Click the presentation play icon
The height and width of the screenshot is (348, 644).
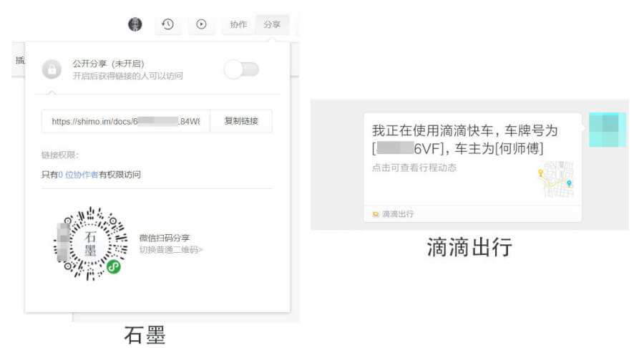pos(202,24)
